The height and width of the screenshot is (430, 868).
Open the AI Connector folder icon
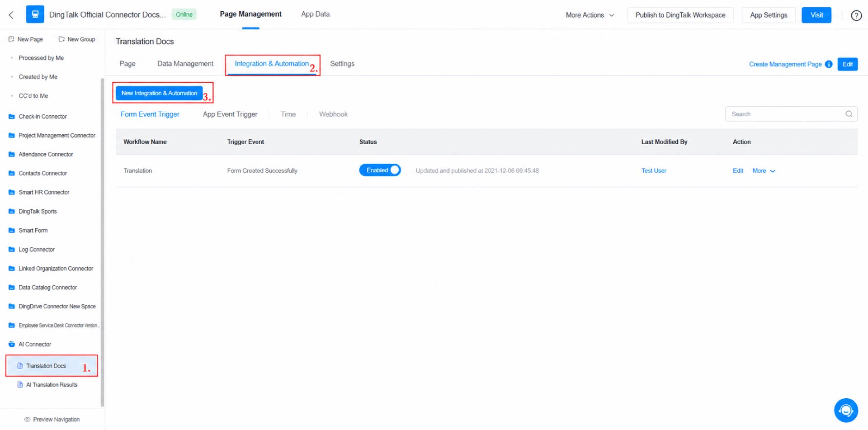coord(12,345)
